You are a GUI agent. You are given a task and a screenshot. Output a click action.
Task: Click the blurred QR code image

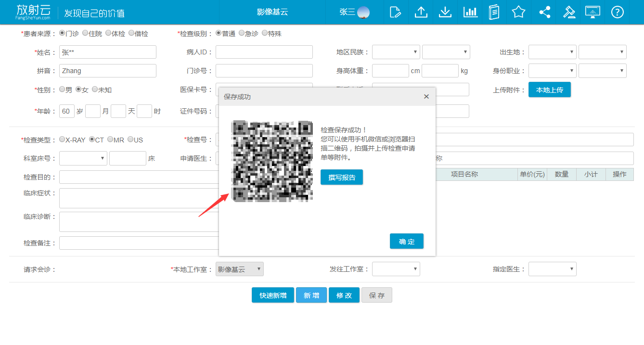272,161
